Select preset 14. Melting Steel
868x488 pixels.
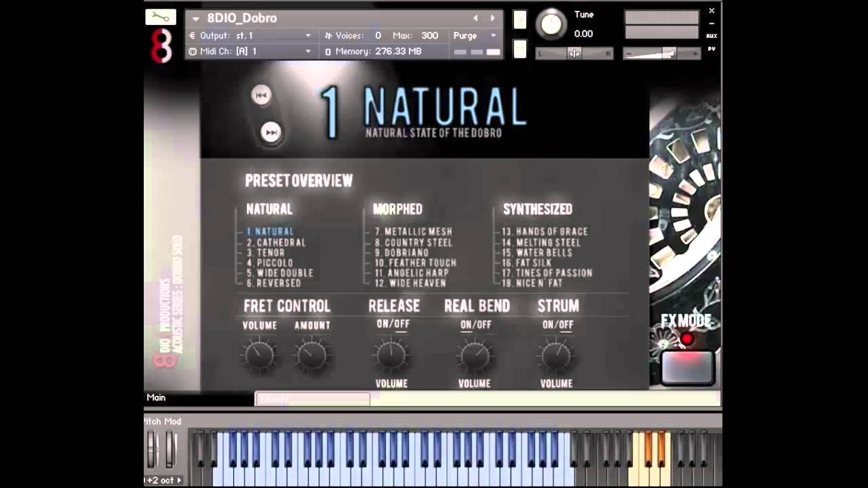(x=541, y=243)
